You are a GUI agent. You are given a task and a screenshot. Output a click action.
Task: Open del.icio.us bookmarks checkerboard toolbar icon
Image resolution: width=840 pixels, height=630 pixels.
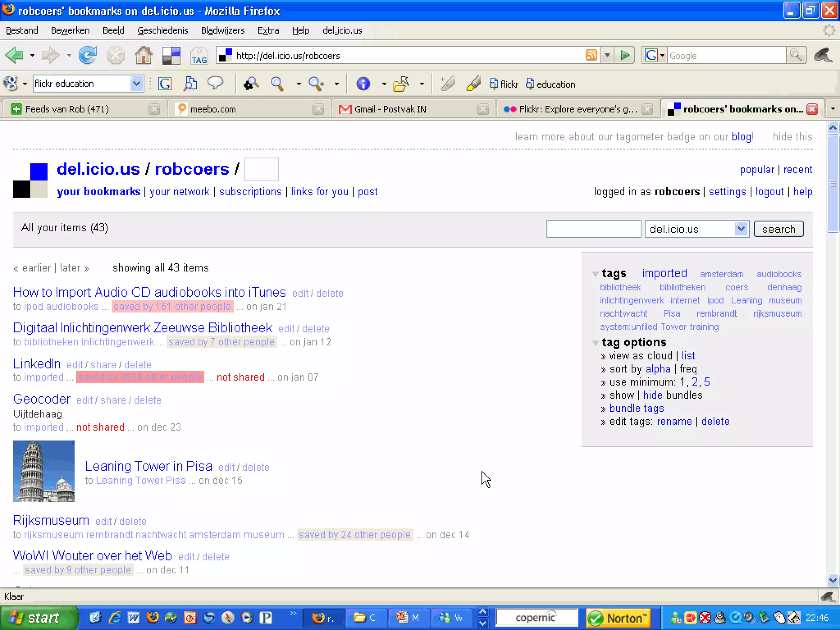[171, 55]
